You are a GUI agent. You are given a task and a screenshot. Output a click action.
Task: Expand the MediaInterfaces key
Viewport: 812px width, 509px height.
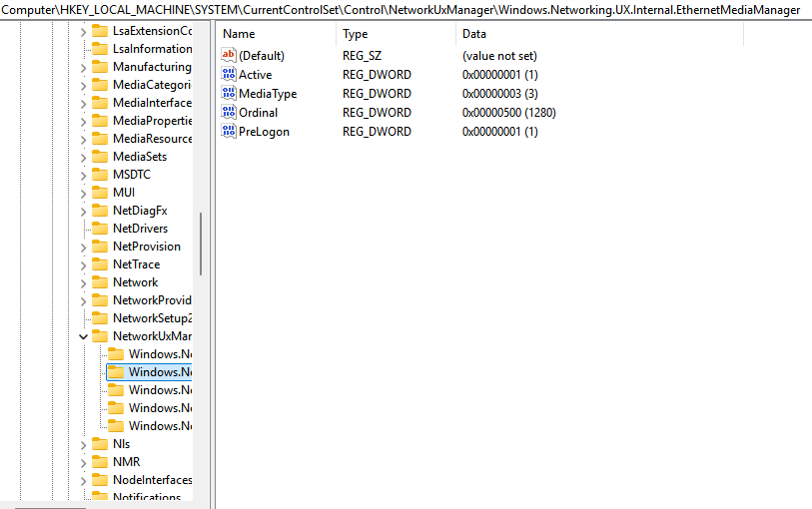(x=83, y=104)
